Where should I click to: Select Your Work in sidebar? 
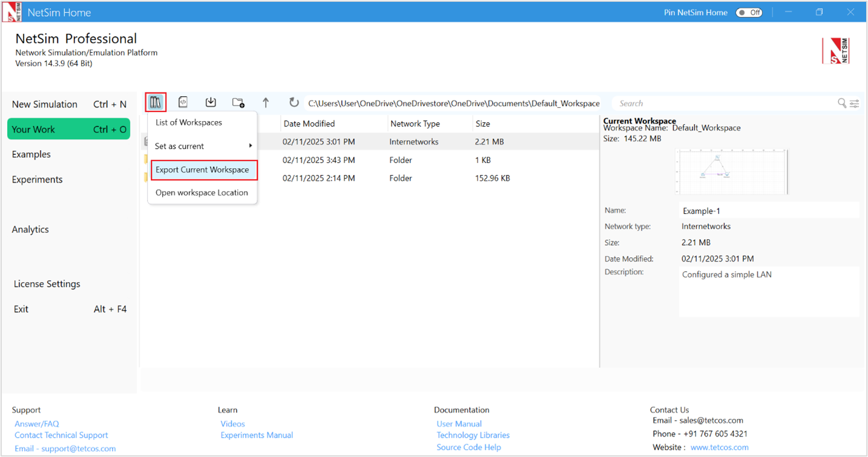69,129
